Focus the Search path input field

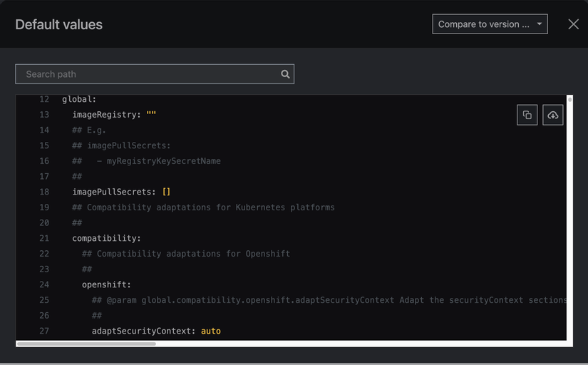[x=155, y=74]
